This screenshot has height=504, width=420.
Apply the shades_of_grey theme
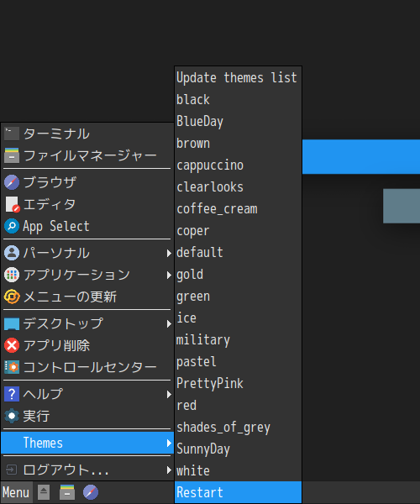click(238, 428)
